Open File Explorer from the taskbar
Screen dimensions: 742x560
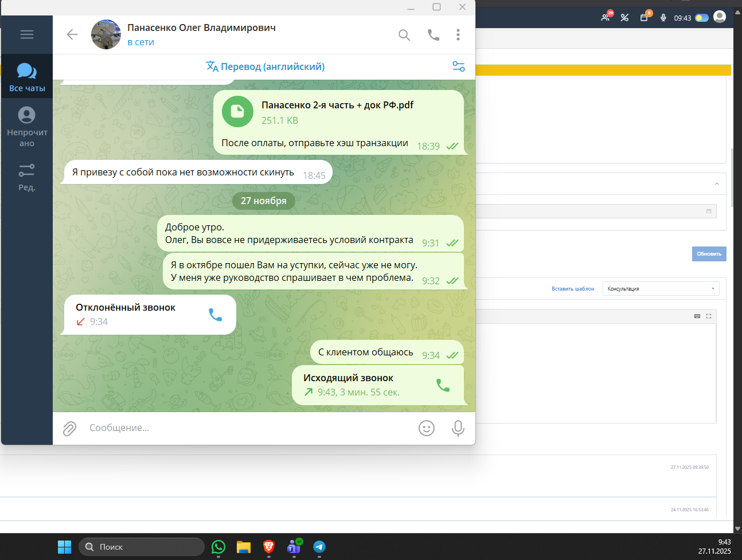[x=244, y=547]
